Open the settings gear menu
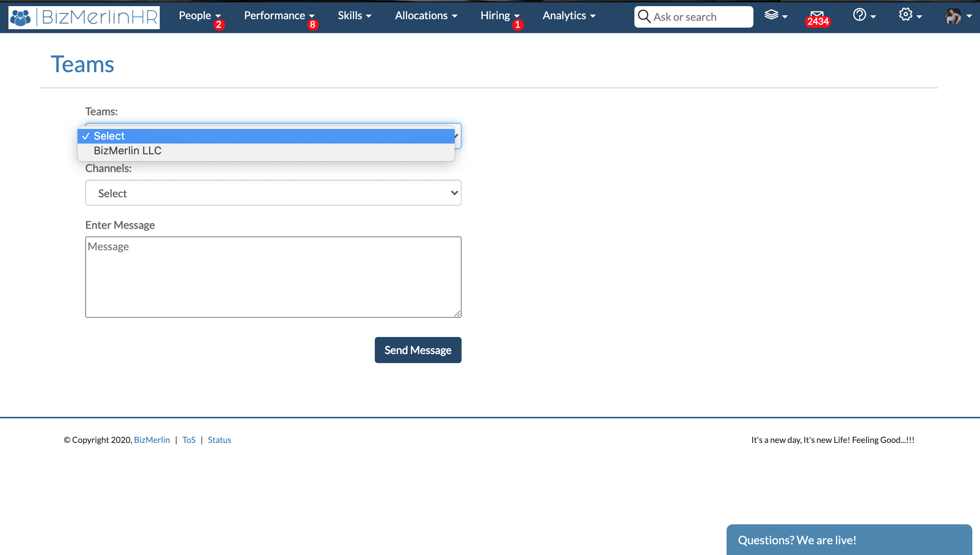 (x=910, y=15)
